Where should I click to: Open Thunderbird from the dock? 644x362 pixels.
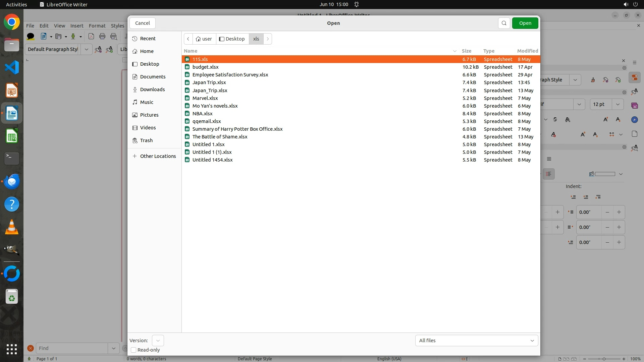pyautogui.click(x=12, y=181)
